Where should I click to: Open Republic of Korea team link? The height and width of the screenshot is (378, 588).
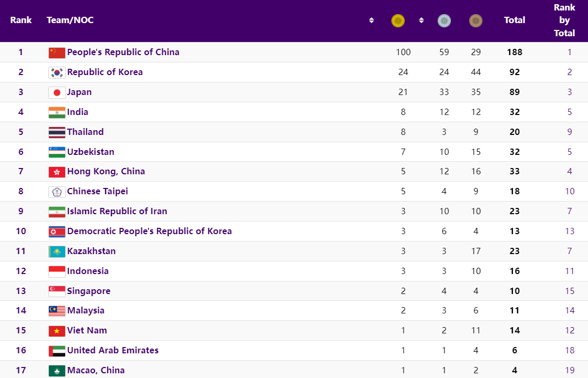coord(105,72)
